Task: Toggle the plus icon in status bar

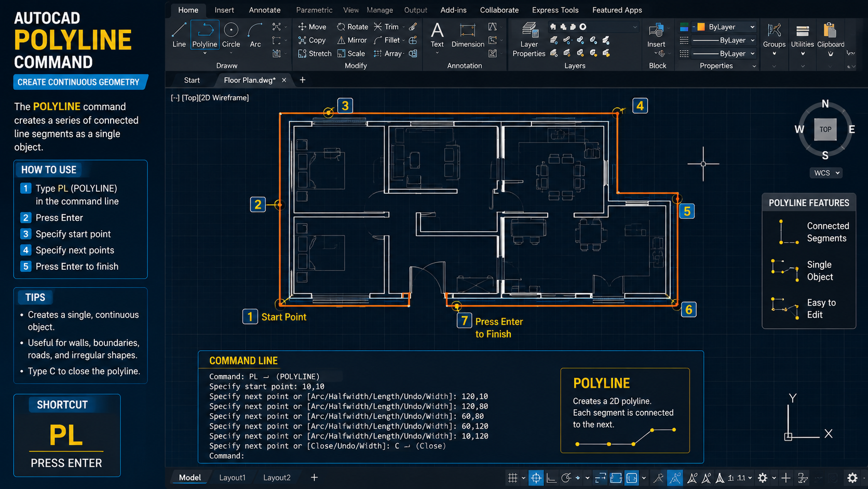Action: (786, 478)
